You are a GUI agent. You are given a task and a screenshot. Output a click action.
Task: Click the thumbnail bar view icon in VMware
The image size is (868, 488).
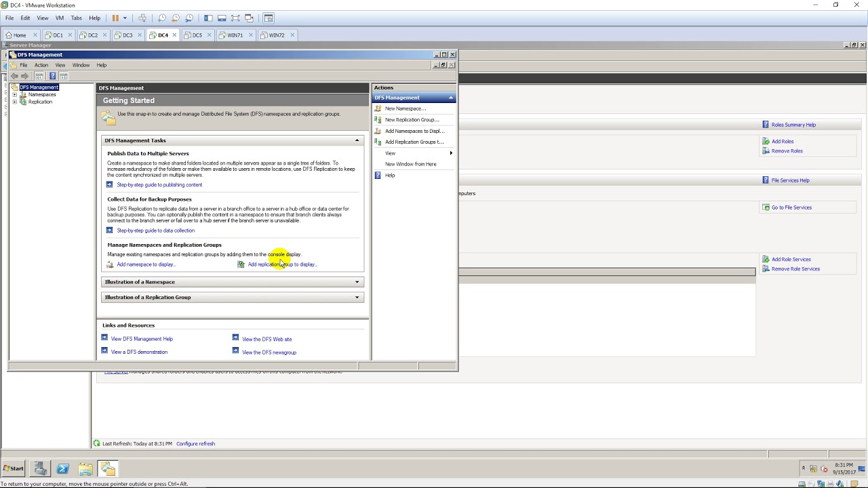pyautogui.click(x=222, y=18)
